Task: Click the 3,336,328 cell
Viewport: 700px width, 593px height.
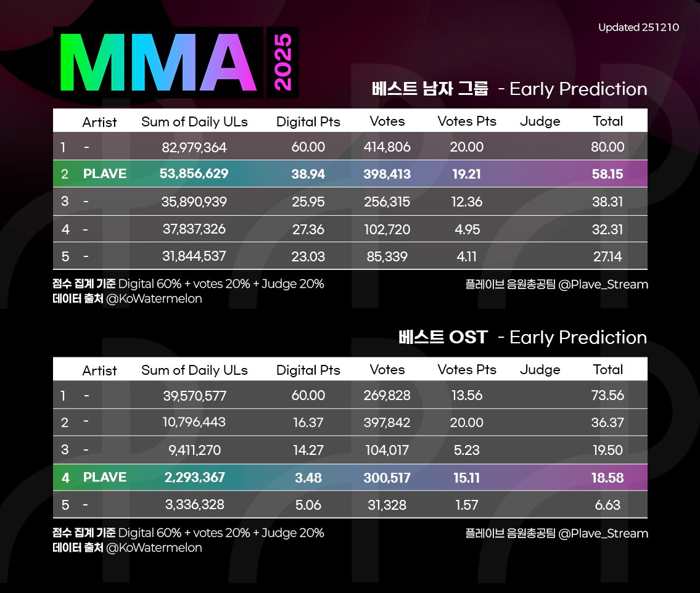Action: [x=194, y=505]
